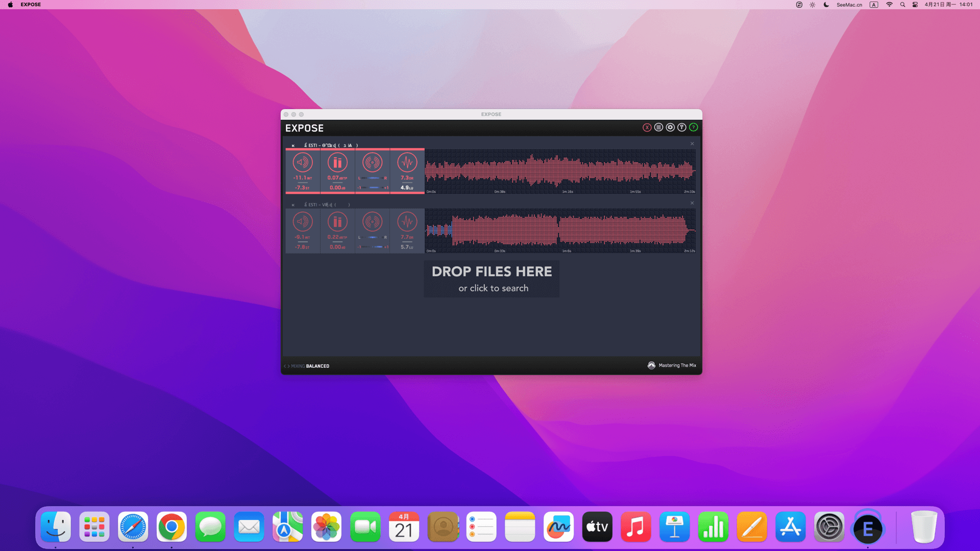The width and height of the screenshot is (980, 551).
Task: Click the L-R balance meter of second track
Action: tap(373, 237)
